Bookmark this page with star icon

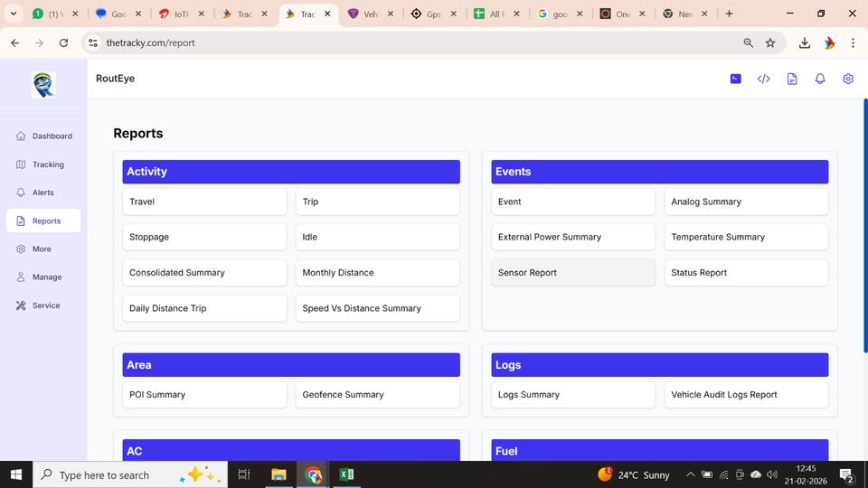click(x=770, y=42)
